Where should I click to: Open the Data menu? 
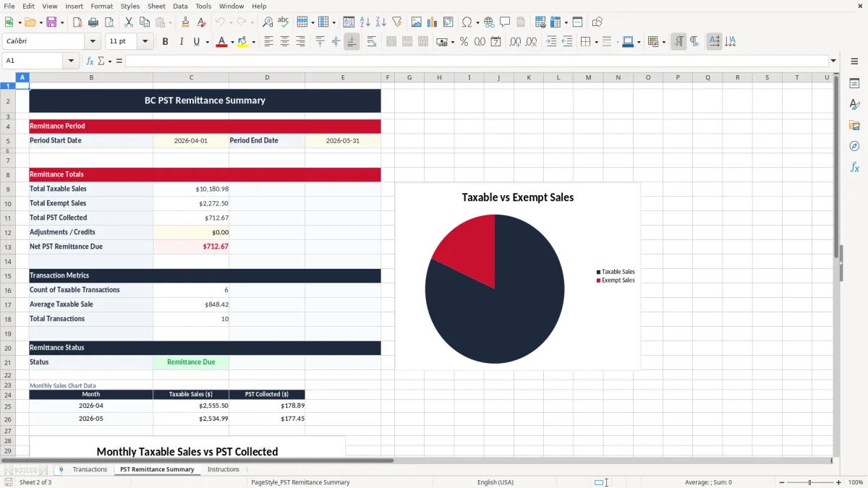tap(180, 6)
